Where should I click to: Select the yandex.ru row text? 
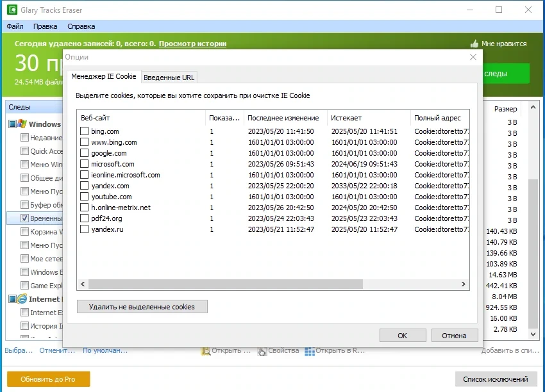(x=107, y=229)
